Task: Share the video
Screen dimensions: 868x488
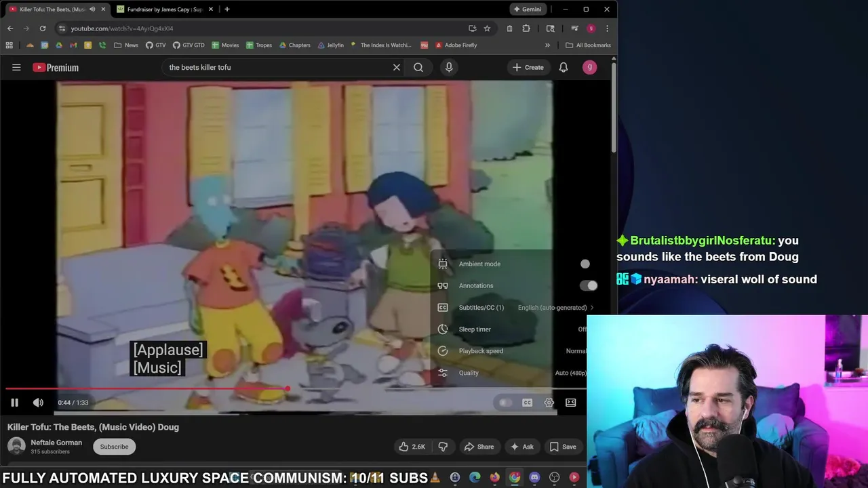Action: tap(479, 447)
